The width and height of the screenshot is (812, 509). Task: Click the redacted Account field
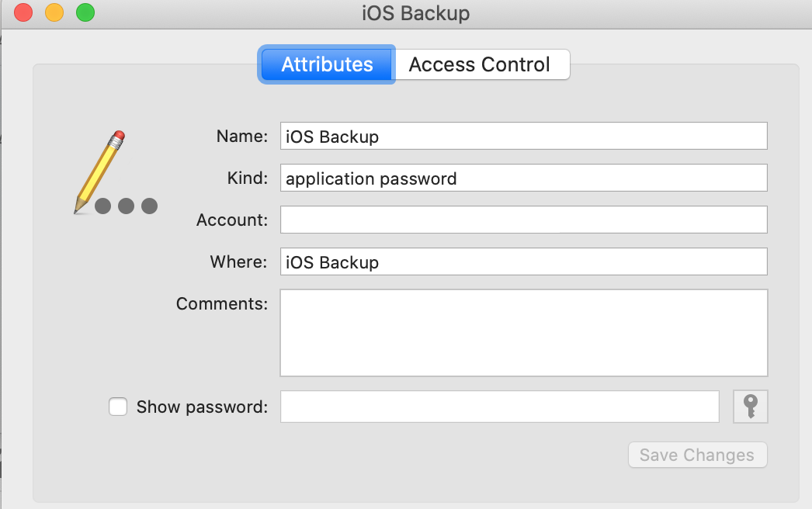523,220
